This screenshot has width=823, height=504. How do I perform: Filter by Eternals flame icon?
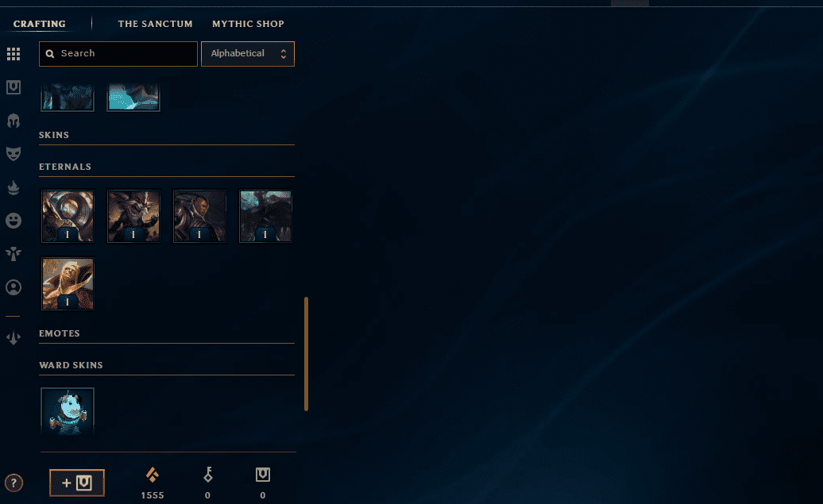[x=14, y=187]
